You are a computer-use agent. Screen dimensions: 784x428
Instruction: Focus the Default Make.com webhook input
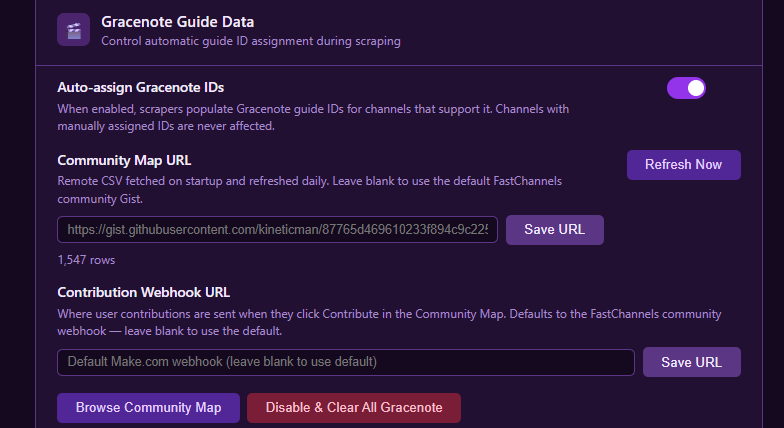click(346, 362)
